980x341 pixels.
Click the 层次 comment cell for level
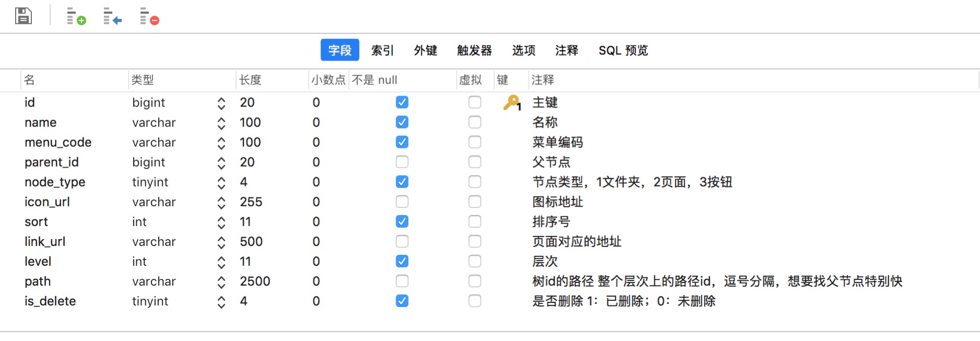pyautogui.click(x=545, y=261)
